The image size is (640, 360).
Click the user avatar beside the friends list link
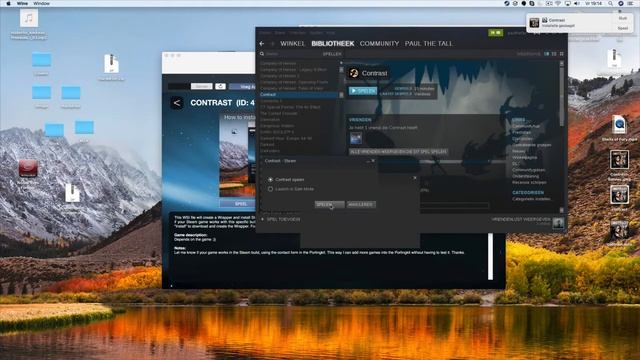coord(558,222)
